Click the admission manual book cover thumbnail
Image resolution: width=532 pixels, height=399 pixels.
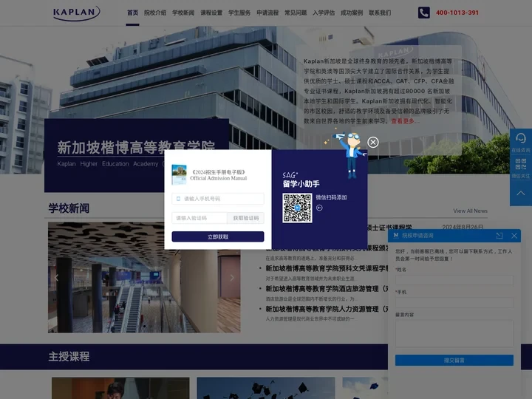tap(179, 174)
